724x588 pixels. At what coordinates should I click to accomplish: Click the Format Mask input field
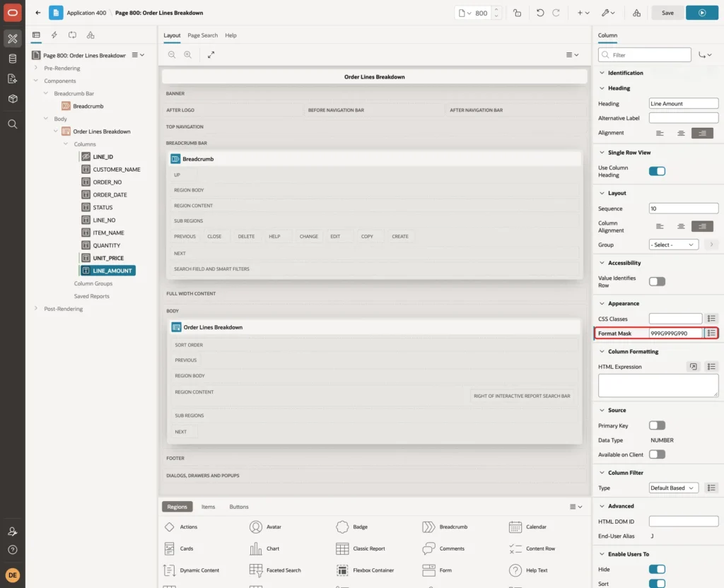(675, 334)
